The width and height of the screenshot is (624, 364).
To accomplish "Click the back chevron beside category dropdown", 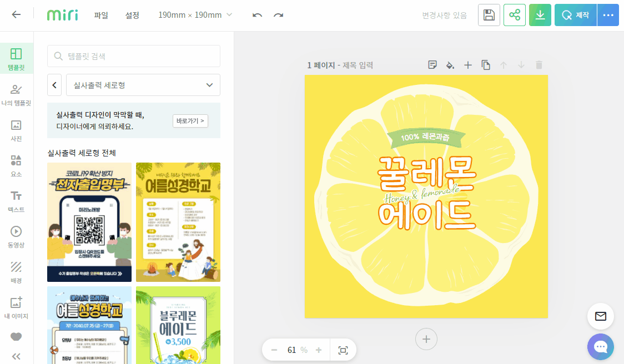I will (x=54, y=85).
